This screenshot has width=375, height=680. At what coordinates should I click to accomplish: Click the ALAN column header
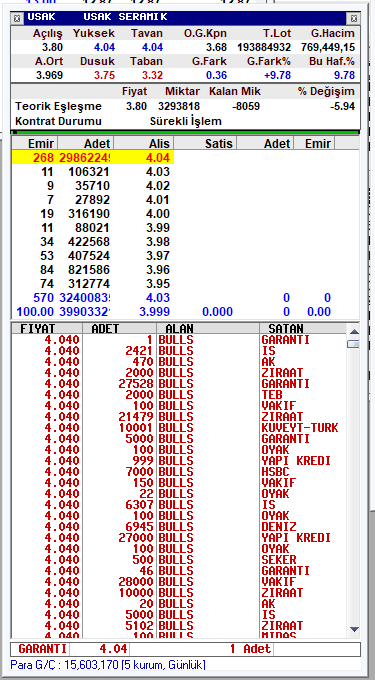(208, 328)
